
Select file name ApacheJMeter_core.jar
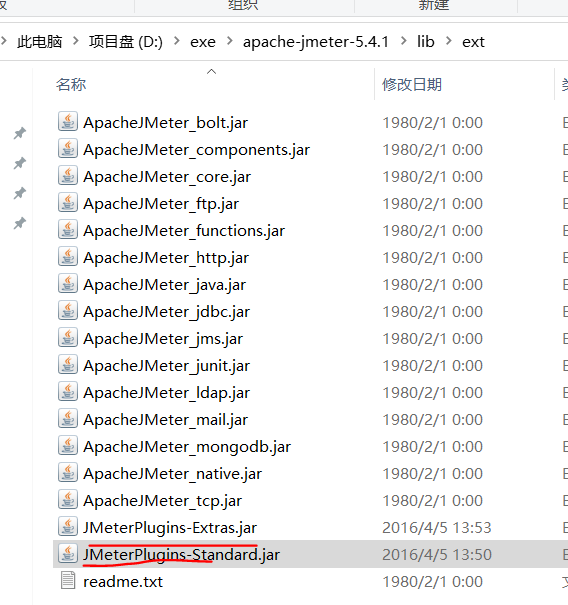click(167, 177)
